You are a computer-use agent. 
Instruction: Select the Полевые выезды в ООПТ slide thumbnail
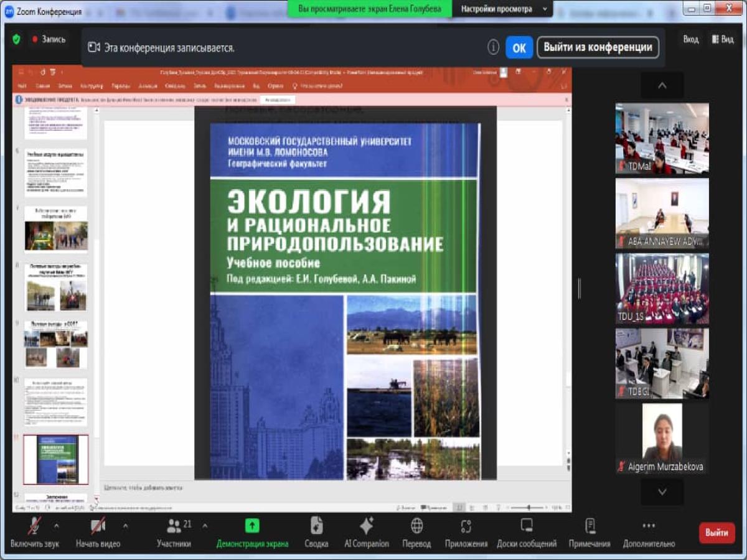click(56, 344)
